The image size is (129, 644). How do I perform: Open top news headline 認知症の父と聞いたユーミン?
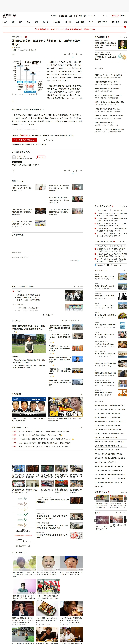pyautogui.click(x=29, y=327)
